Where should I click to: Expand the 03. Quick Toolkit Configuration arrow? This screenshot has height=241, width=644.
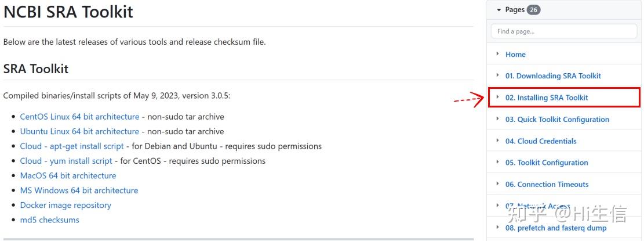click(497, 119)
